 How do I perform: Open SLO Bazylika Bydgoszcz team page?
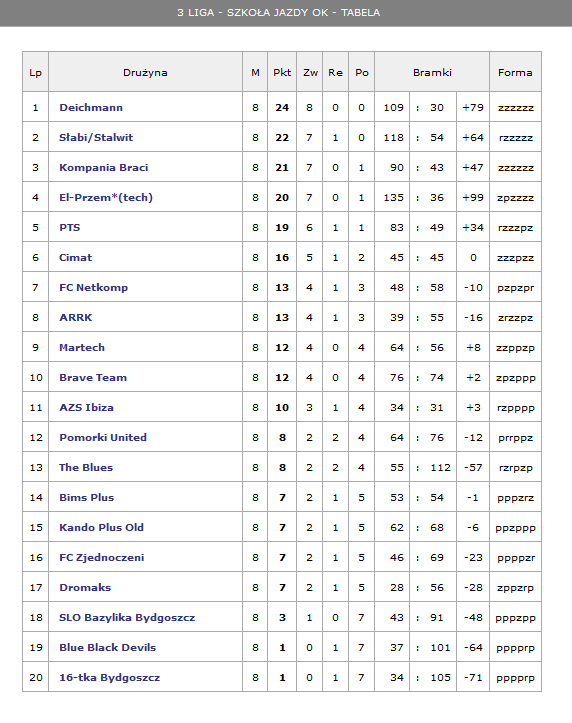click(127, 617)
